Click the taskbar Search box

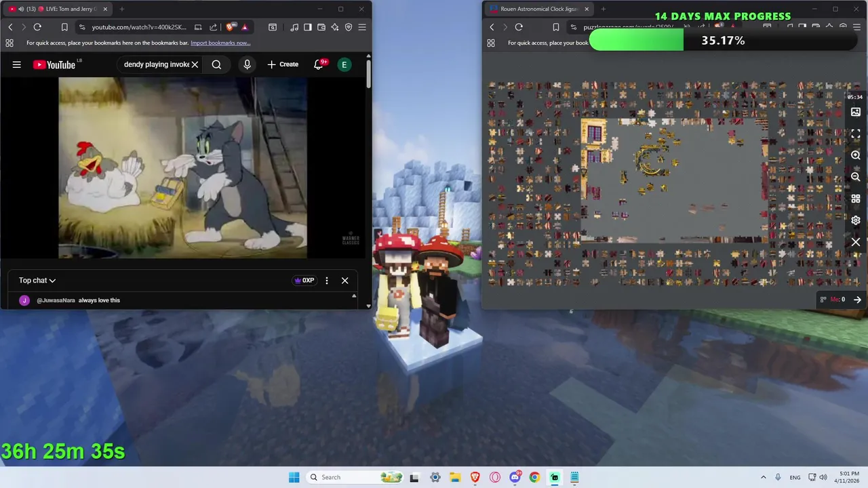click(353, 477)
